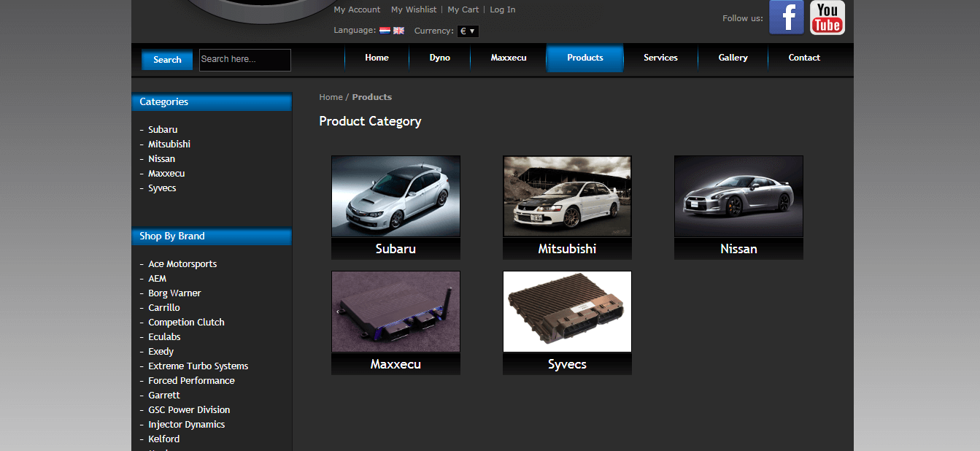
Task: Open the My Wishlist link
Action: pos(414,9)
